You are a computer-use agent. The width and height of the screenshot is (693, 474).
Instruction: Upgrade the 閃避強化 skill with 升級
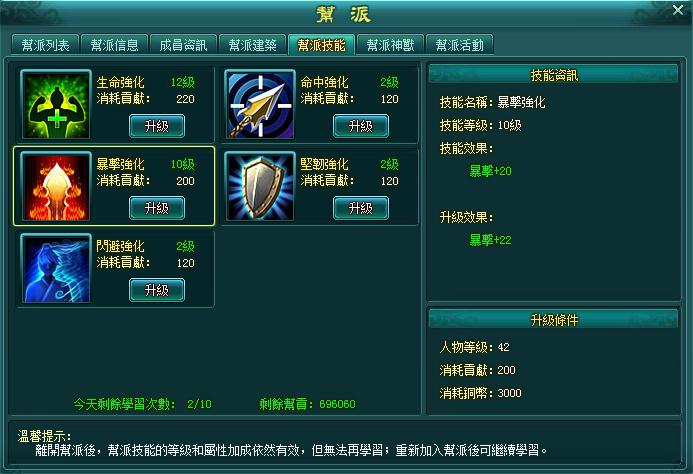tap(157, 290)
